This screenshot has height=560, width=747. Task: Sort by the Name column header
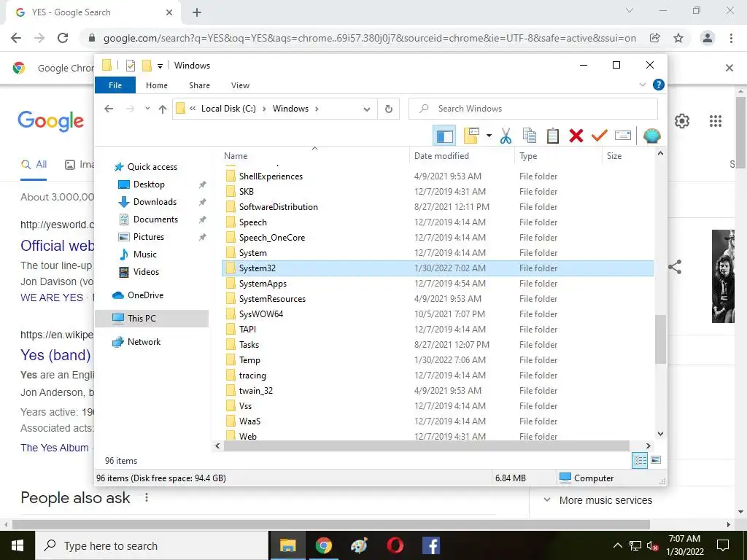[x=316, y=156]
